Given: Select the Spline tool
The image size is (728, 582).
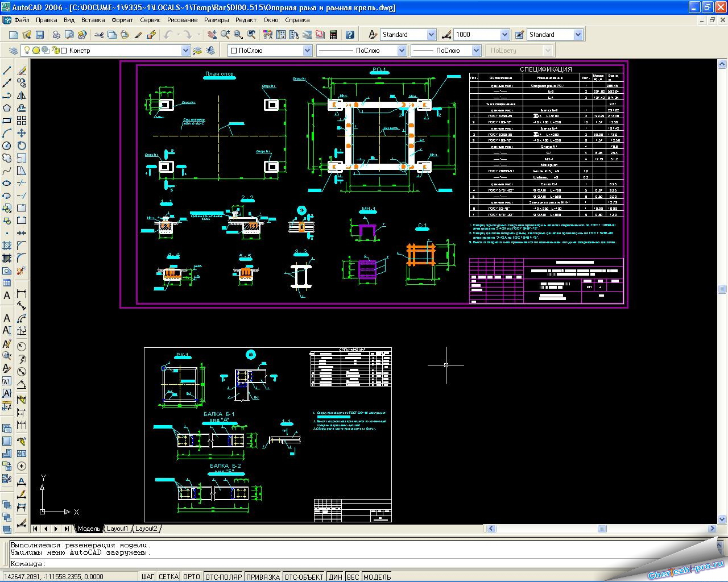Looking at the screenshot, I should tap(7, 171).
